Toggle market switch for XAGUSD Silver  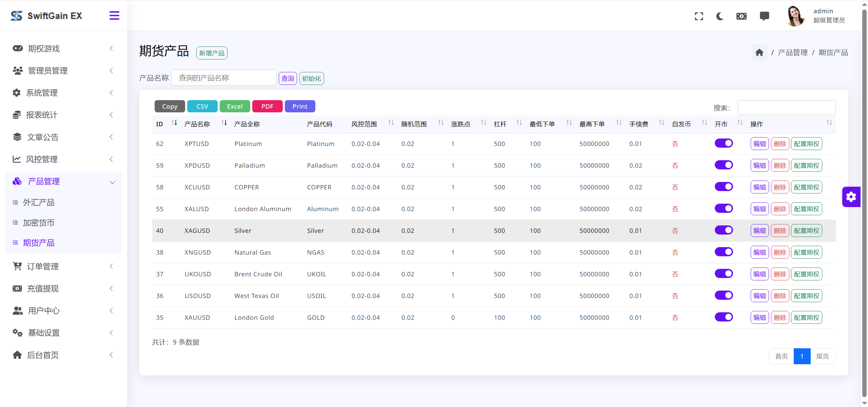(724, 230)
